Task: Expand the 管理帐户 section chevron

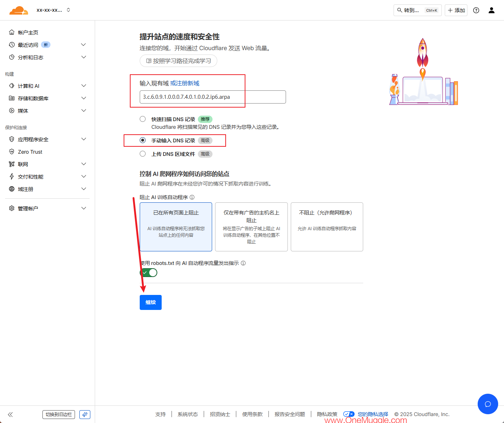Action: point(83,208)
